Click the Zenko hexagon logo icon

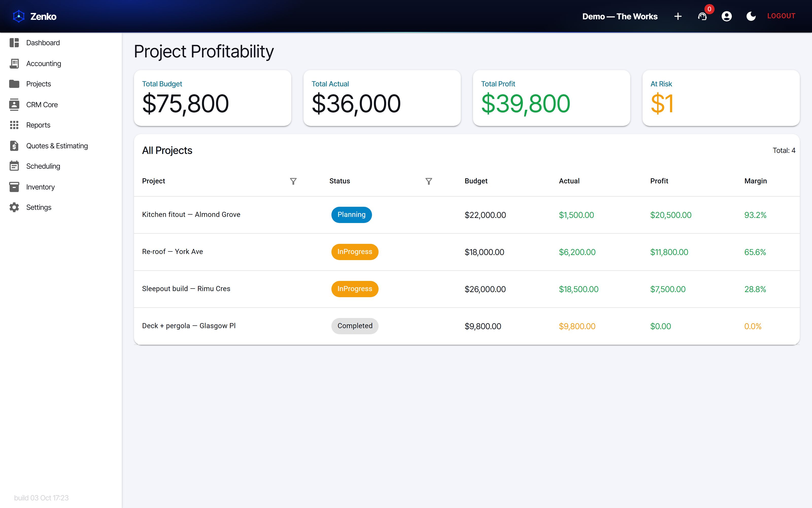click(x=19, y=16)
